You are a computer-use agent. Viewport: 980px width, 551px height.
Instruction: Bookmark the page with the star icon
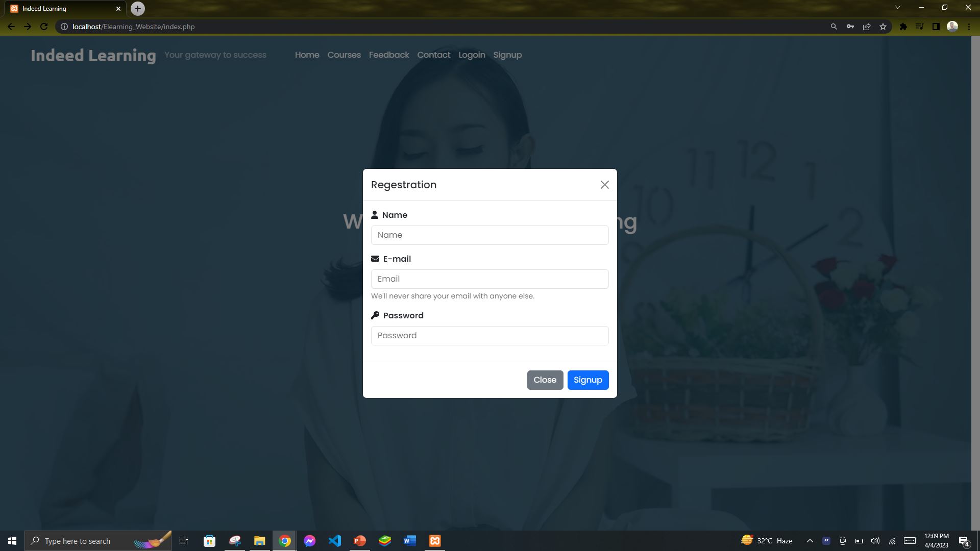tap(883, 26)
